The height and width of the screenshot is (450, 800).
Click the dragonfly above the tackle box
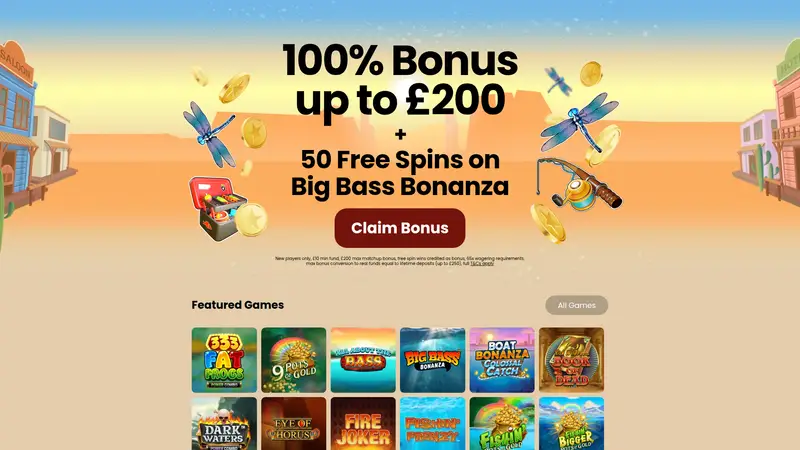click(208, 134)
